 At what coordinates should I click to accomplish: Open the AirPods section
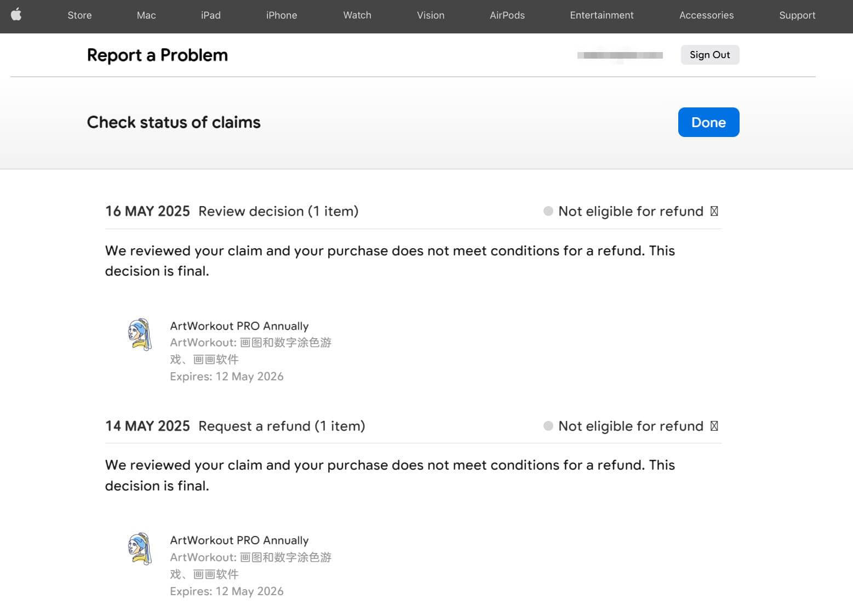507,15
